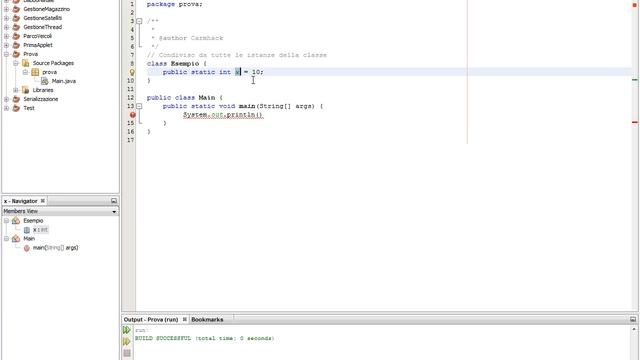Click the second Re-run icon in Output
640x360 pixels.
pyautogui.click(x=127, y=341)
